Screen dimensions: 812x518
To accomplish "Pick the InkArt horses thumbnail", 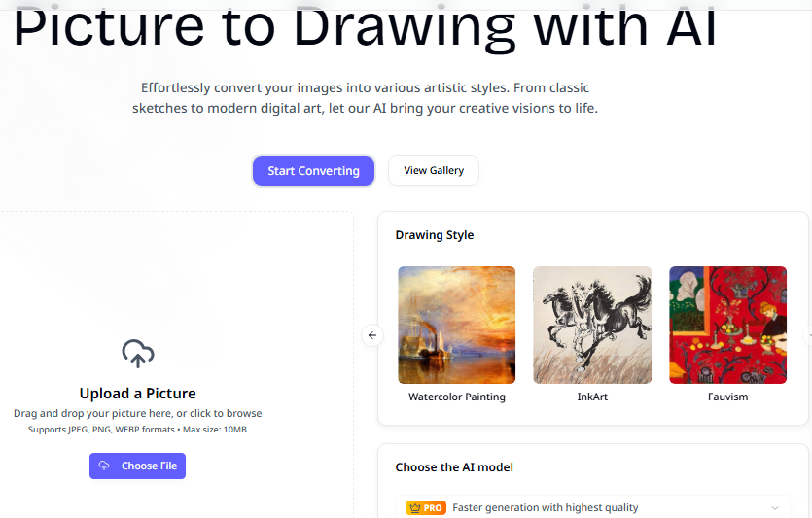I will [592, 325].
